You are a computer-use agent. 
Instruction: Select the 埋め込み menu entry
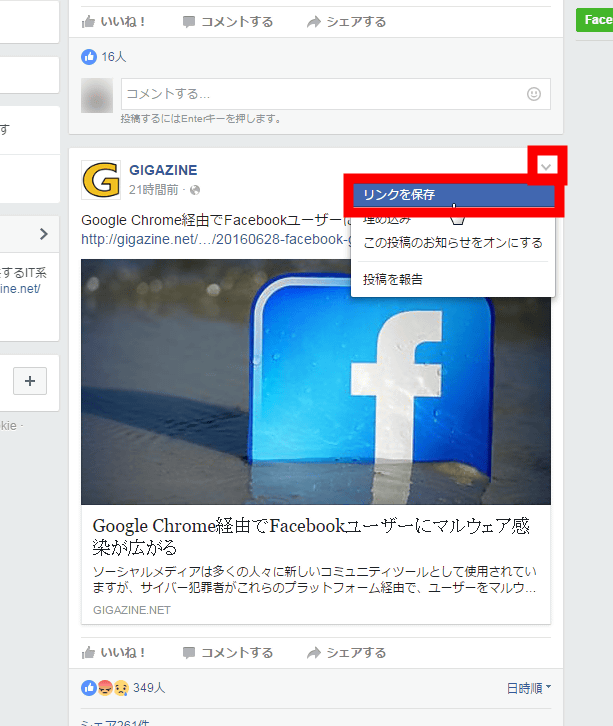pos(387,219)
